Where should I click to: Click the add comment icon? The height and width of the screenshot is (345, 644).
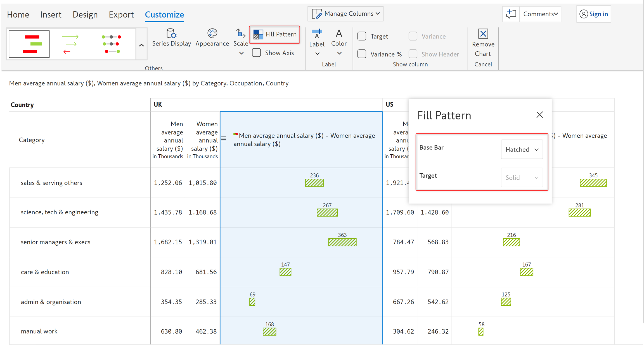click(511, 14)
